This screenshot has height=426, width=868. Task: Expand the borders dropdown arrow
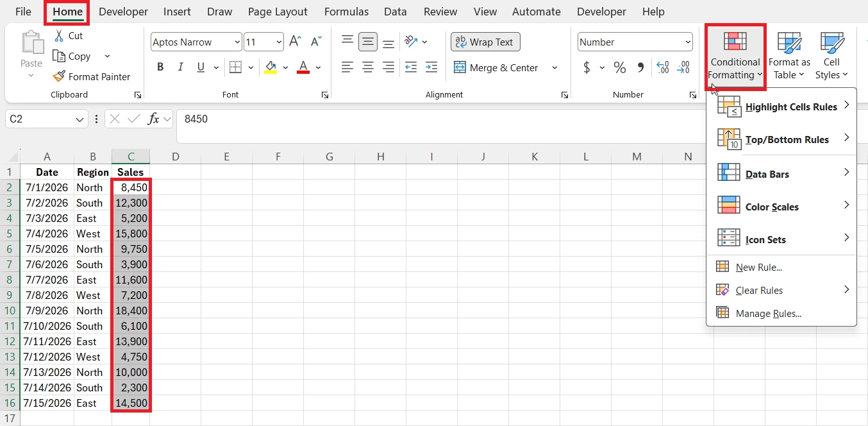[x=251, y=67]
